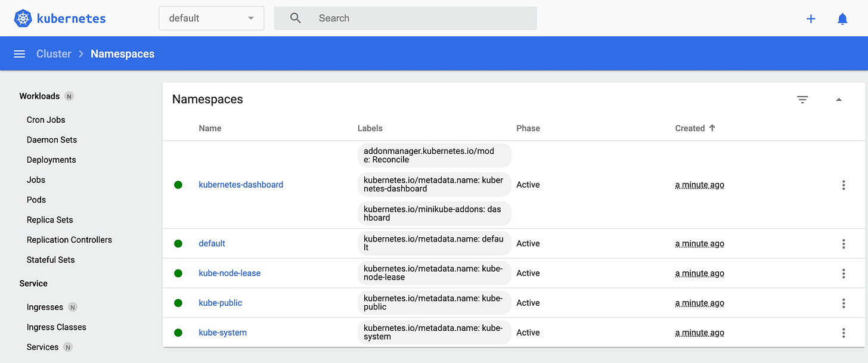
Task: Select Jobs in sidebar
Action: point(36,179)
